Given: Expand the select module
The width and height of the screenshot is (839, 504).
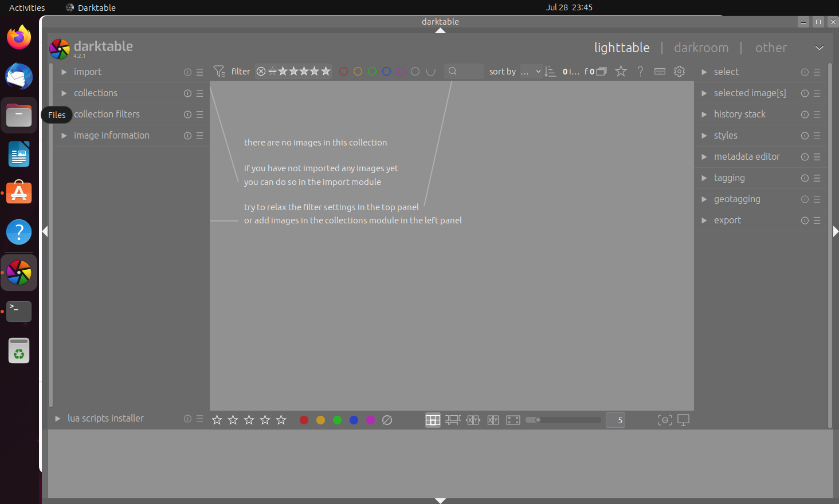Looking at the screenshot, I should tap(704, 72).
